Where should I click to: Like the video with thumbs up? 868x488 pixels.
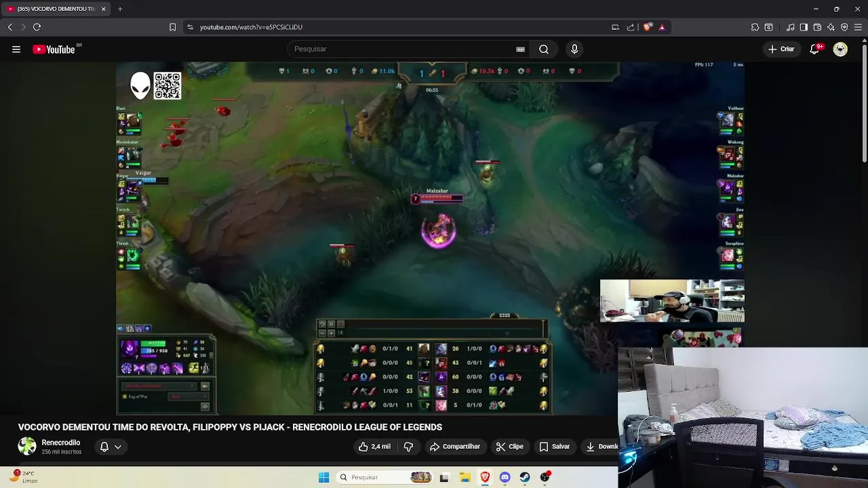click(x=374, y=447)
